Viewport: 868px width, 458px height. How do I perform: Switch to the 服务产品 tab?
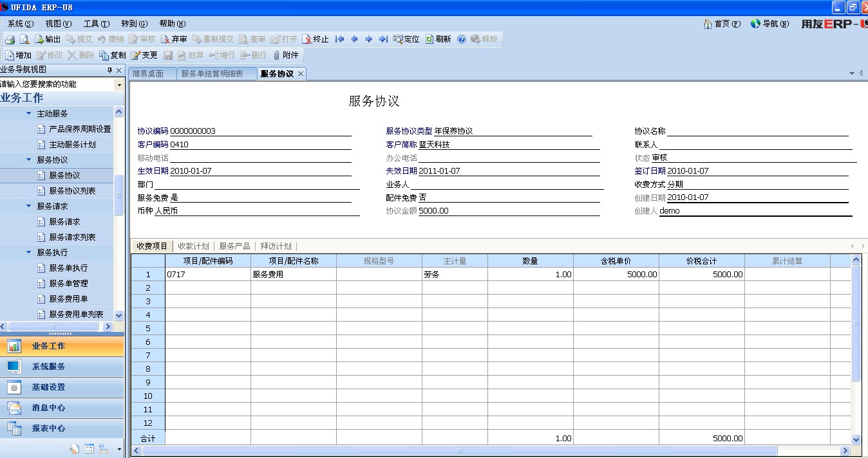tap(234, 246)
